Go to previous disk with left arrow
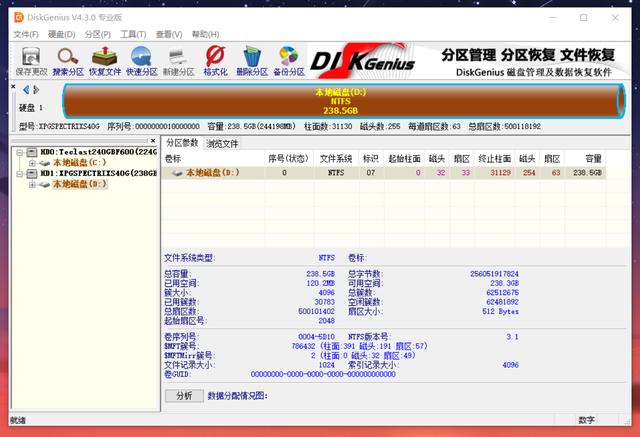Image resolution: width=640 pixels, height=437 pixels. click(26, 90)
